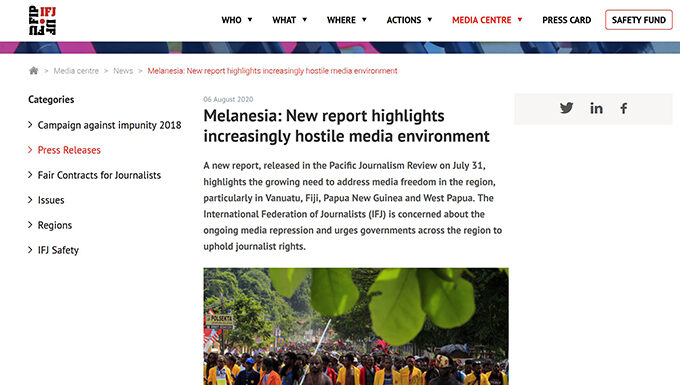Click the article crowd photo

[356, 326]
